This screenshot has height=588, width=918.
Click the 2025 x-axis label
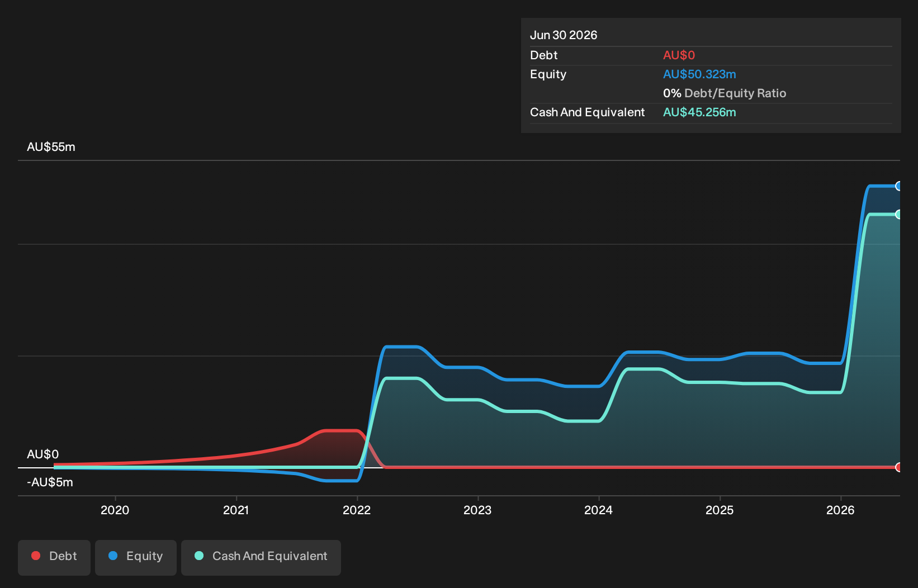720,510
